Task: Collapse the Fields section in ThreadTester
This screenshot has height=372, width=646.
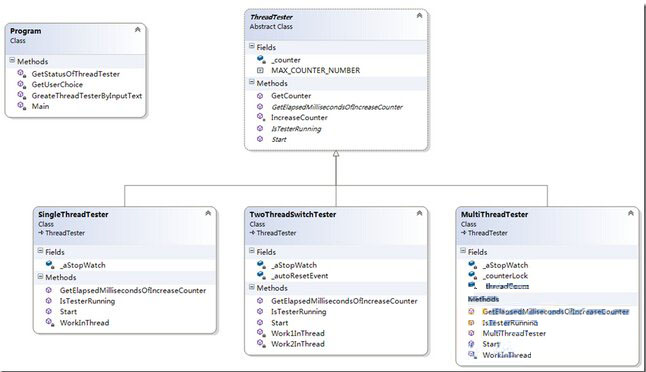Action: [252, 47]
